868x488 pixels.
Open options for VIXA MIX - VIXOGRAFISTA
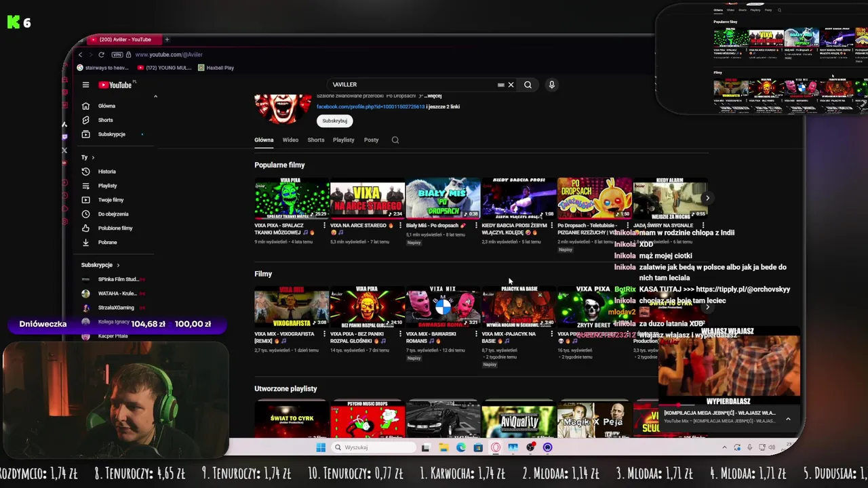tap(325, 334)
